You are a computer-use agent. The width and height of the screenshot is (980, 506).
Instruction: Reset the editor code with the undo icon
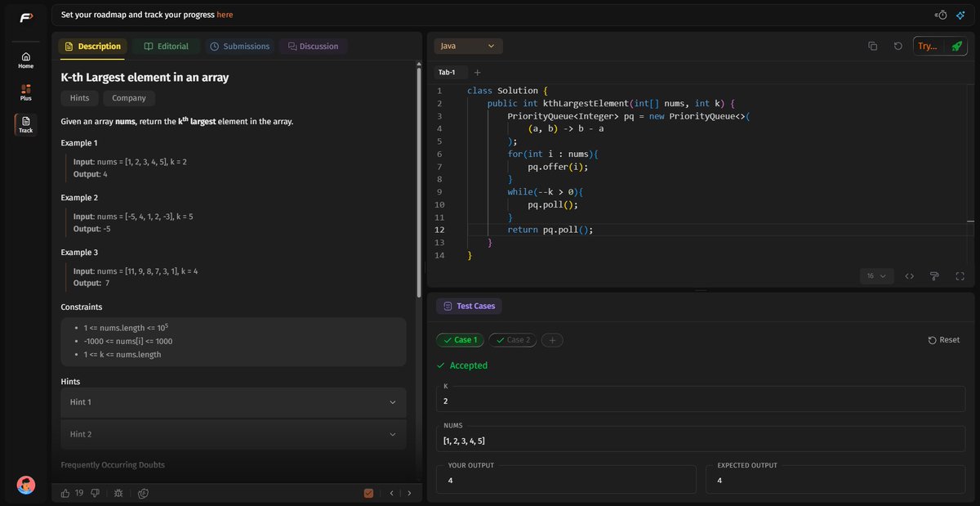click(898, 47)
